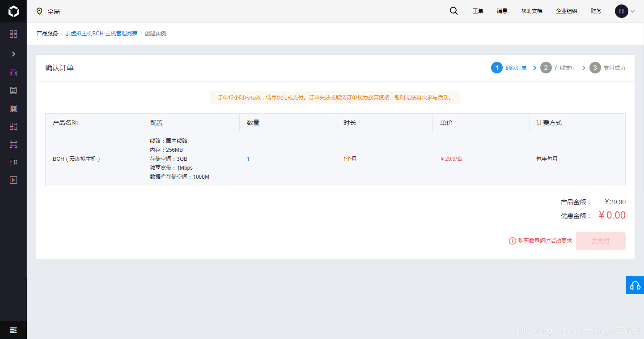Open the building-shaped sidebar icon
The height and width of the screenshot is (339, 644).
13,73
